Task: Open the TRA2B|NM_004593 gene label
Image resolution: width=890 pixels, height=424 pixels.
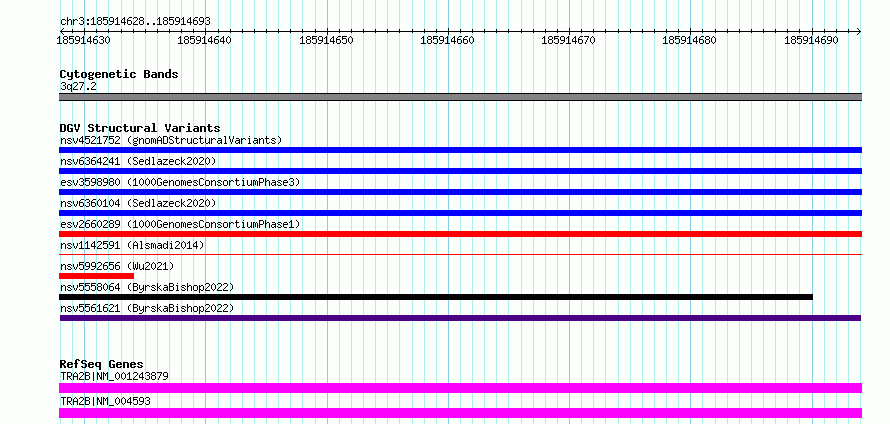Action: 105,401
